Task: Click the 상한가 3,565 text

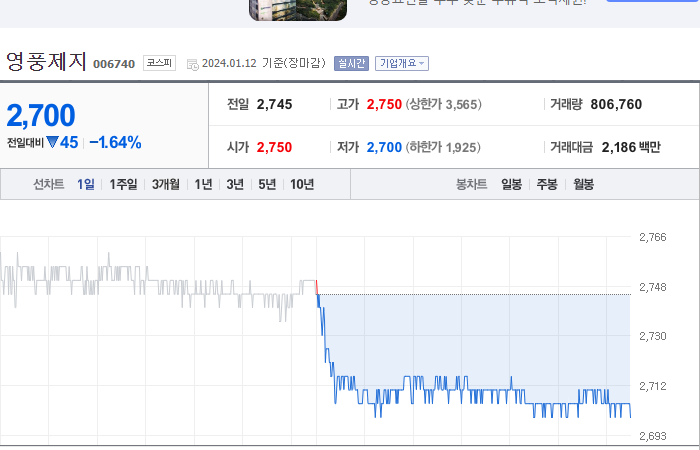Action: pos(443,104)
